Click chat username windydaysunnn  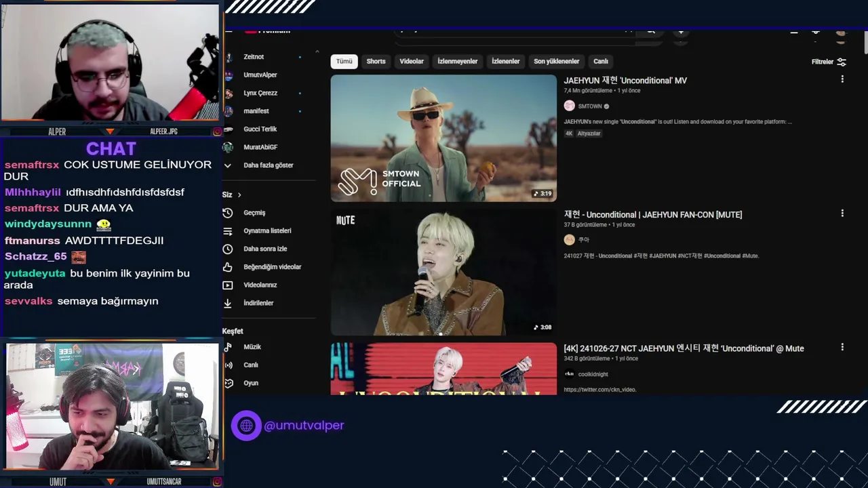click(x=48, y=224)
